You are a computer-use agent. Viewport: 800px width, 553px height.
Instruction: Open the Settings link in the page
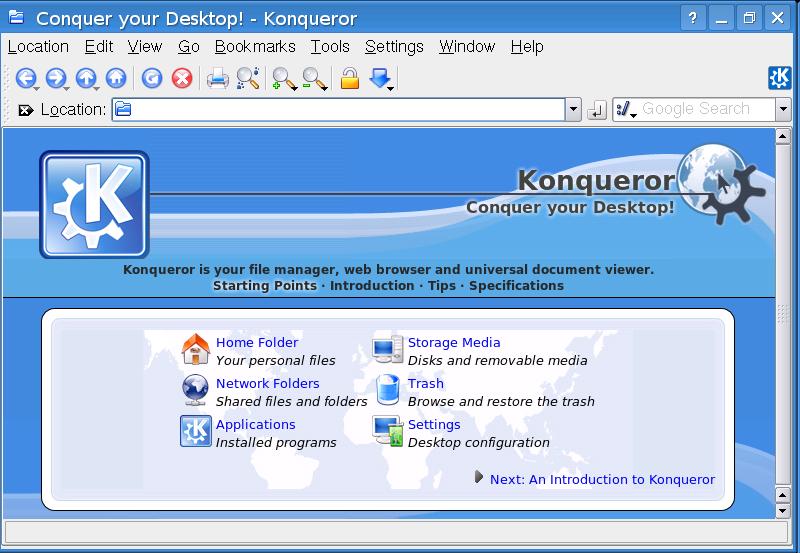(x=434, y=424)
